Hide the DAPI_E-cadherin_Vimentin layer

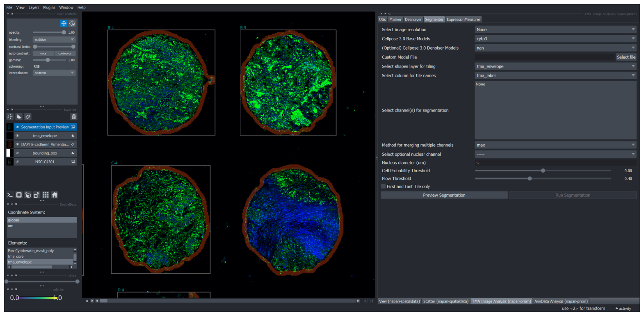point(17,144)
